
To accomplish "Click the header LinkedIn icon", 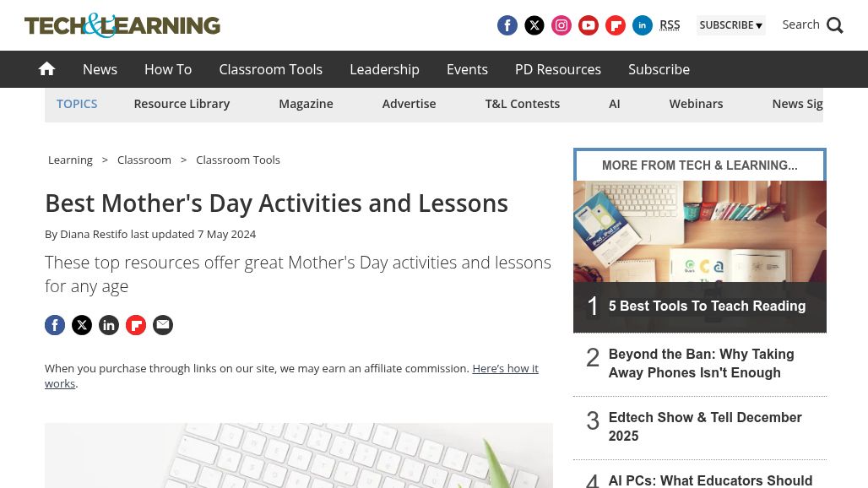I will point(643,25).
